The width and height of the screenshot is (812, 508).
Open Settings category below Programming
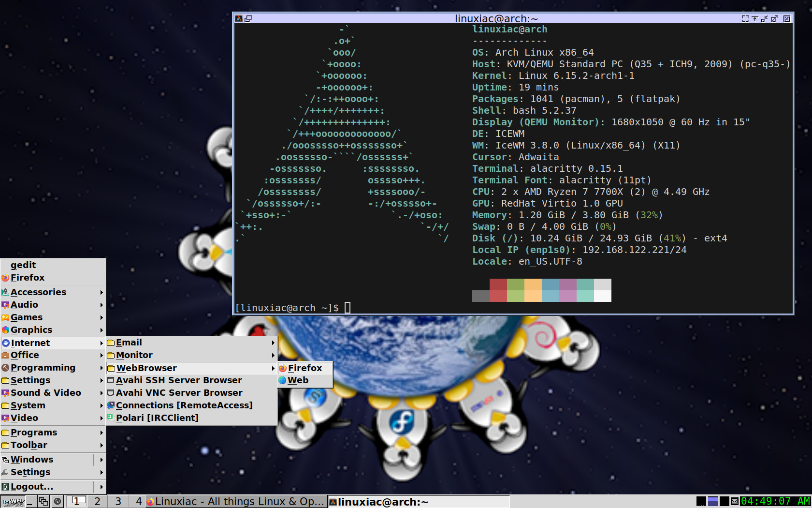53,380
